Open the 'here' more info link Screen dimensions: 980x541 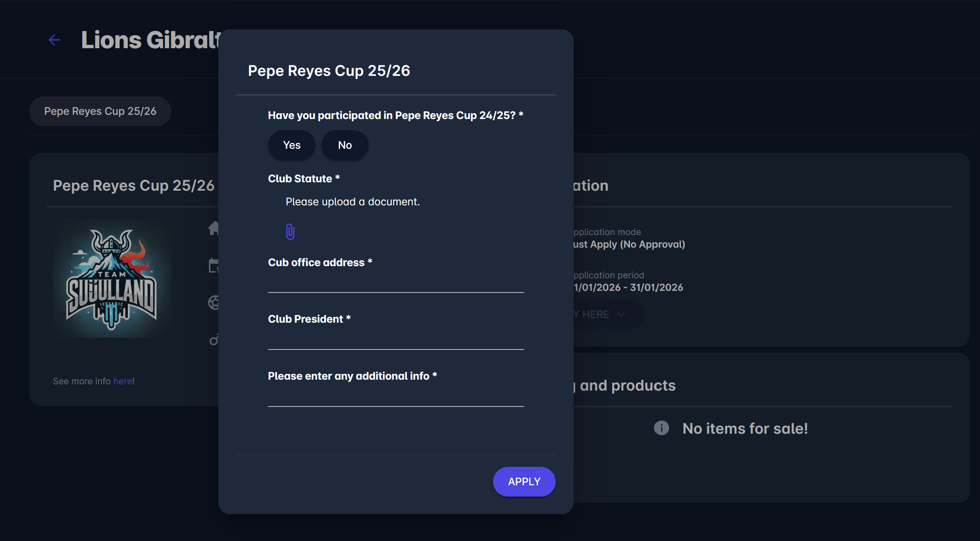tap(122, 381)
